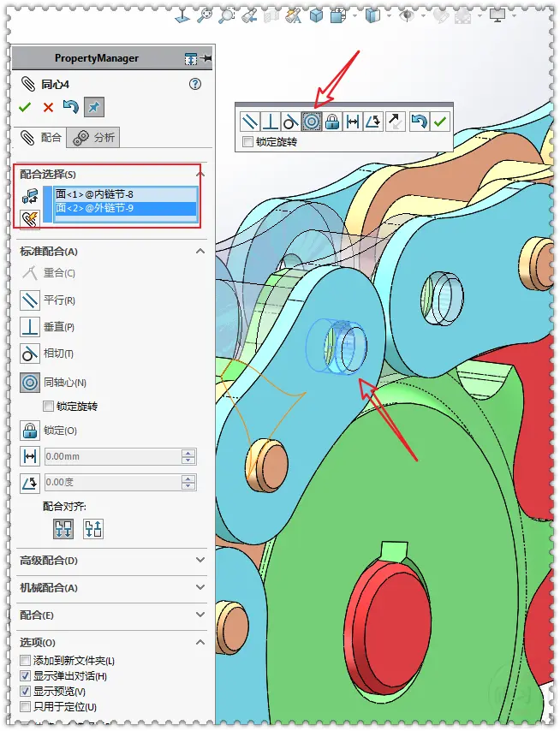Cancel mate with the red X
This screenshot has height=731, width=560.
(x=48, y=108)
